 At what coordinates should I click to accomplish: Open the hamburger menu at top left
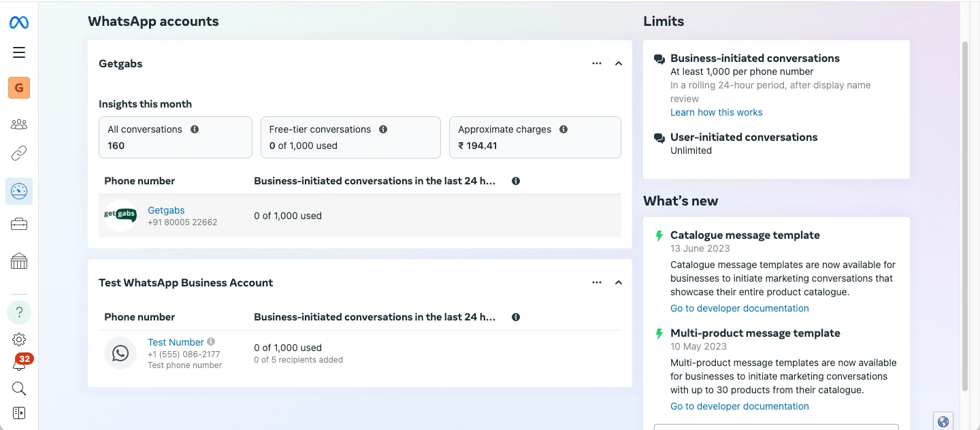click(x=19, y=52)
